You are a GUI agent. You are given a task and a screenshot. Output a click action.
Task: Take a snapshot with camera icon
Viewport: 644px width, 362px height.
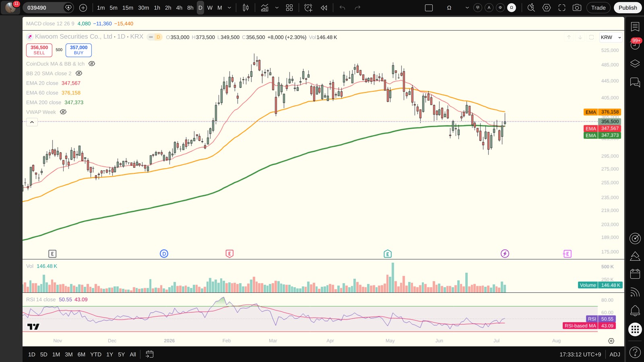(x=577, y=8)
